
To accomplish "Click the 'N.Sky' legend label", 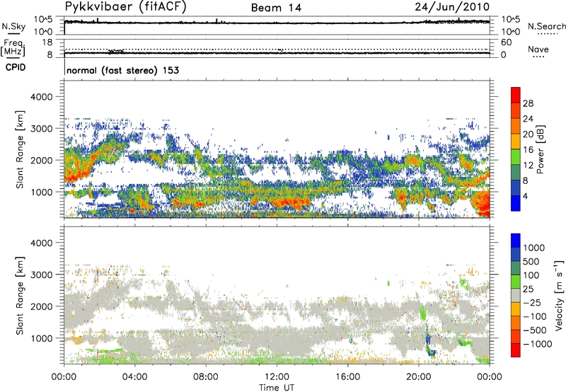I will coord(13,26).
